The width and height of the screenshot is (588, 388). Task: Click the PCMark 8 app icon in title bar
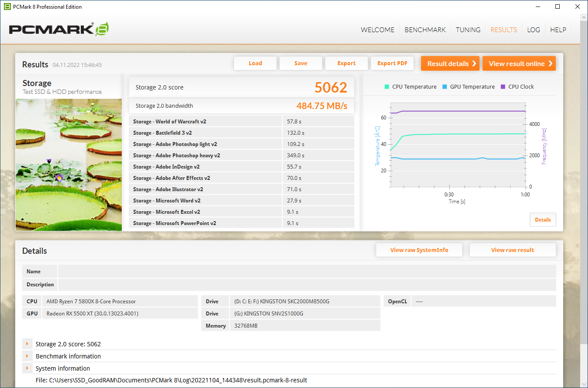[x=7, y=7]
